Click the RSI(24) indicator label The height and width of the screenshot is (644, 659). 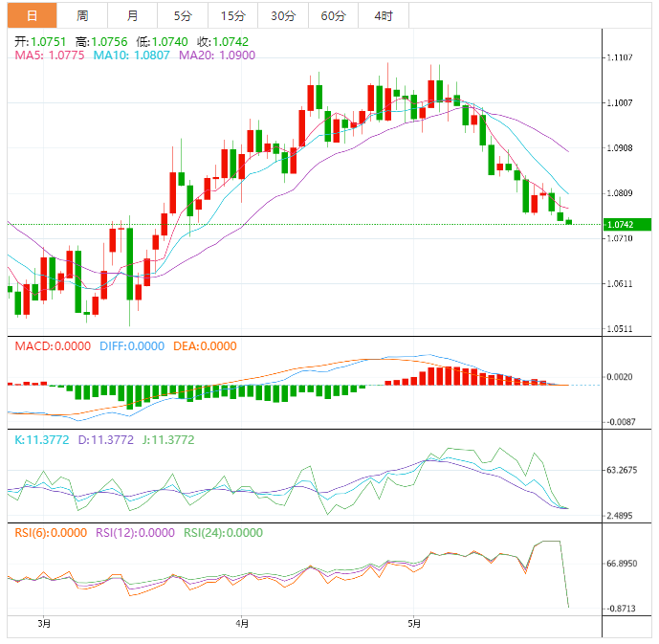tap(224, 533)
